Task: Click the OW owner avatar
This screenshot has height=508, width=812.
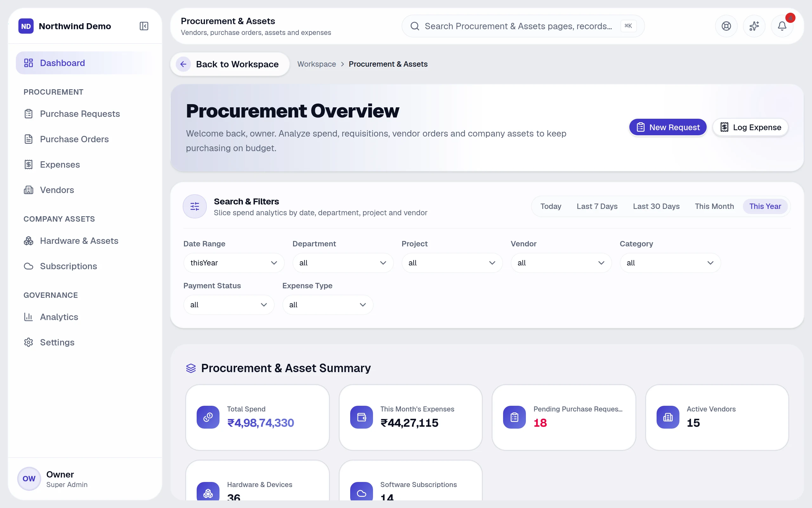Action: [29, 478]
